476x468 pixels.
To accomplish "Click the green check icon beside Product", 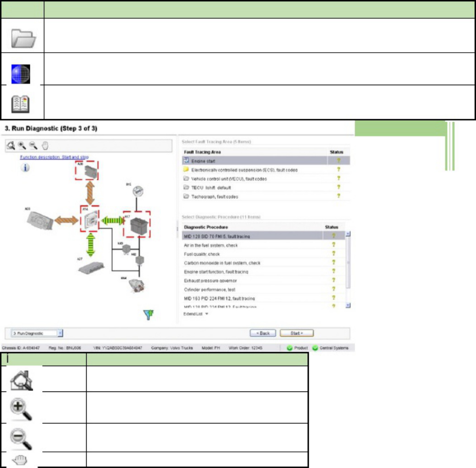I will 290,348.
